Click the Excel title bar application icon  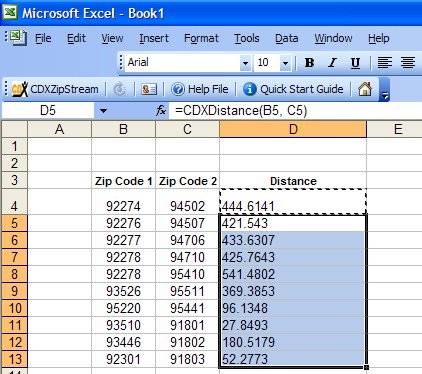pyautogui.click(x=10, y=12)
